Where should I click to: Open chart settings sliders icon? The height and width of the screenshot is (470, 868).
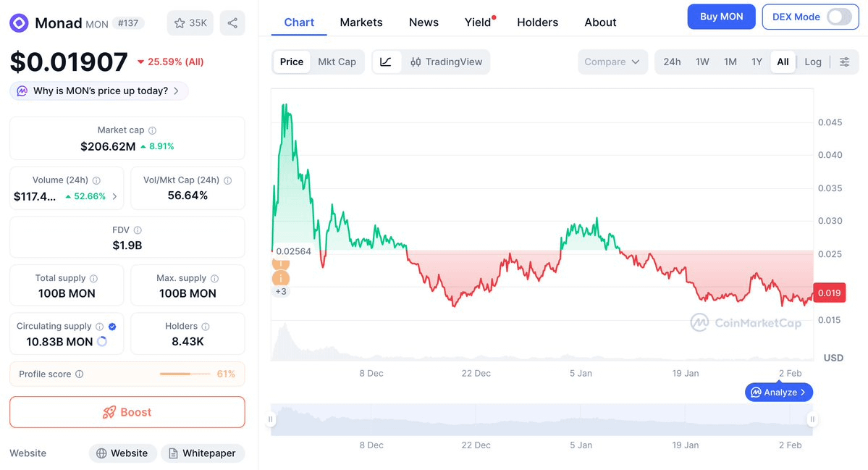(844, 62)
